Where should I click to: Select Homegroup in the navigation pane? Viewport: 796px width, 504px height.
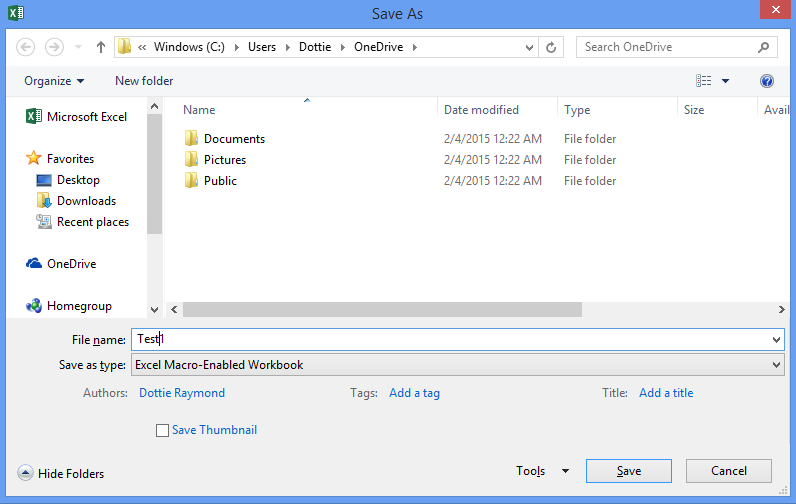click(69, 306)
